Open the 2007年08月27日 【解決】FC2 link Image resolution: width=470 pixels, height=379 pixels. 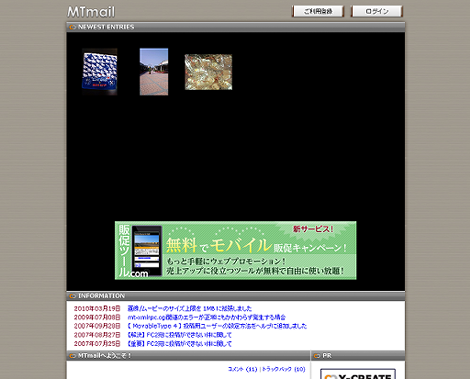[x=179, y=335]
